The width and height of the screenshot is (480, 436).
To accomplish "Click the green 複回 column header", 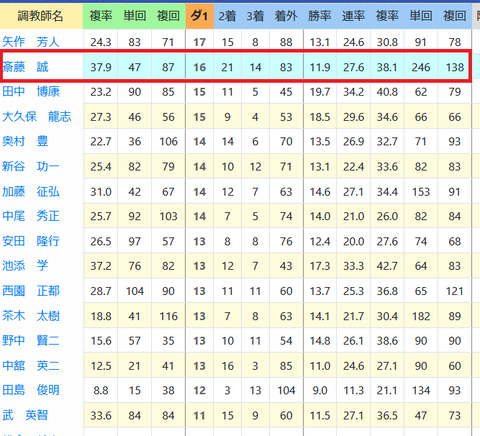I will point(168,16).
